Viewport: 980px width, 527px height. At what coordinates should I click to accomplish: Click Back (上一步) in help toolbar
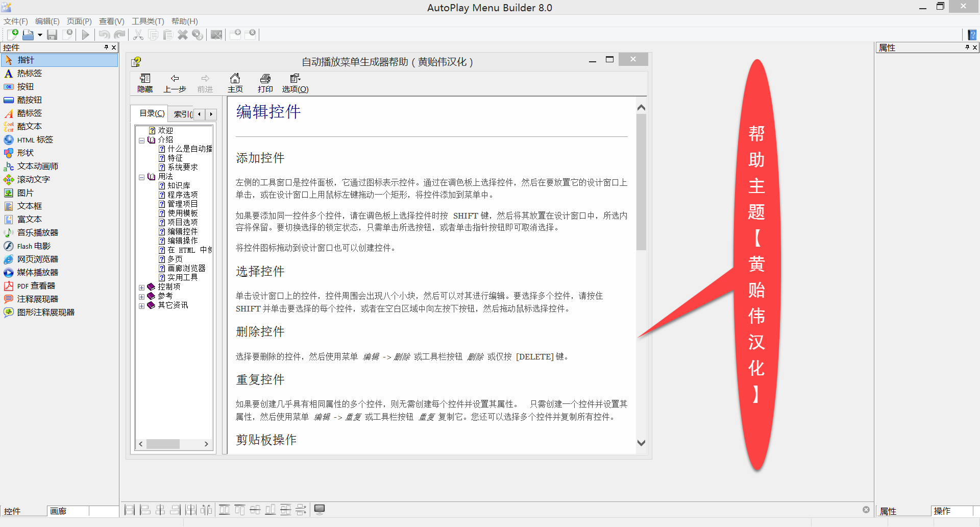coord(175,83)
